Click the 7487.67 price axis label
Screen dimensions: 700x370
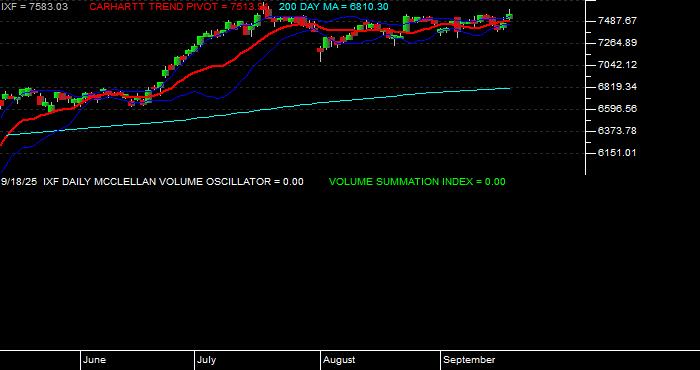[617, 21]
